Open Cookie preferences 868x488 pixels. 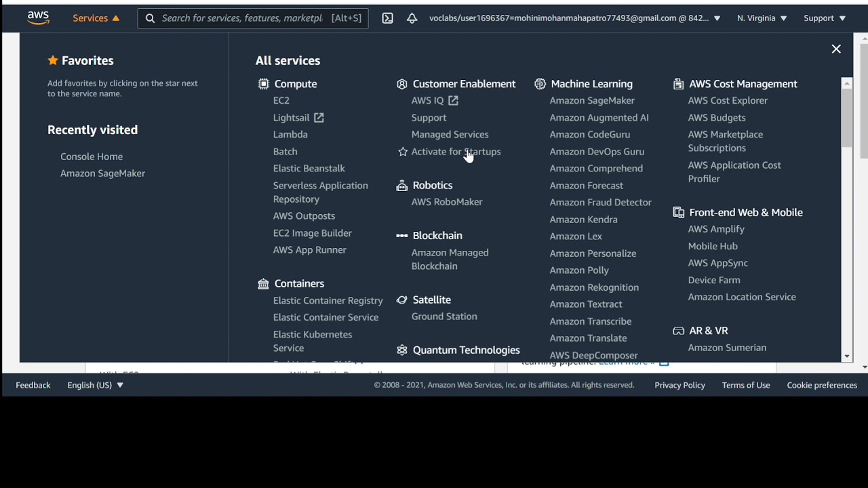point(822,385)
